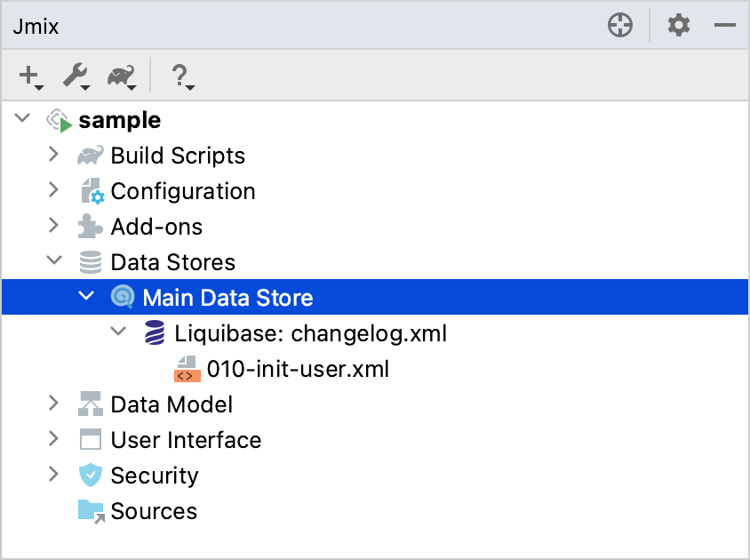This screenshot has width=750, height=560.
Task: Select the User Interface tree item
Action: [x=186, y=440]
